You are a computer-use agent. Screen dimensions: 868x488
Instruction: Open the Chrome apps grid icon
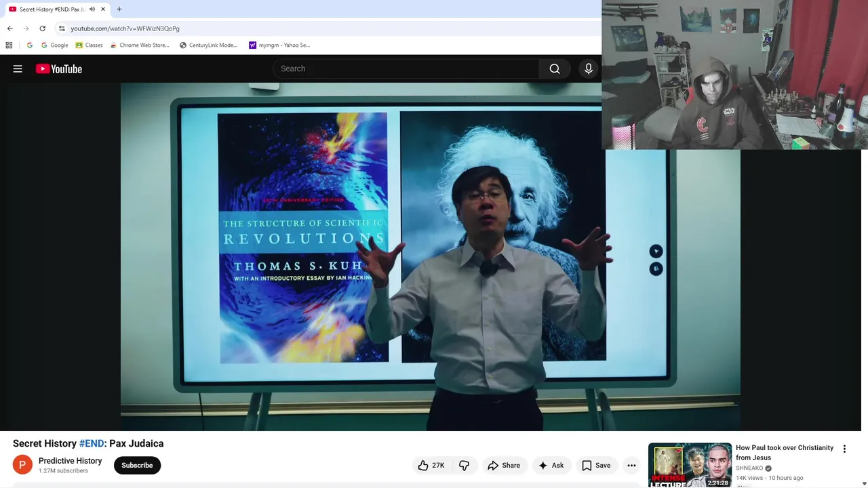point(9,45)
